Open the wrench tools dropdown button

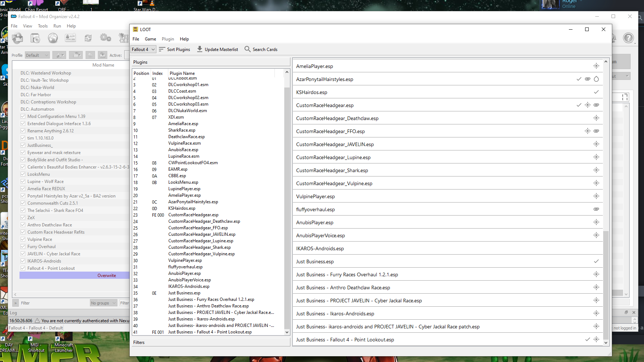(59, 55)
